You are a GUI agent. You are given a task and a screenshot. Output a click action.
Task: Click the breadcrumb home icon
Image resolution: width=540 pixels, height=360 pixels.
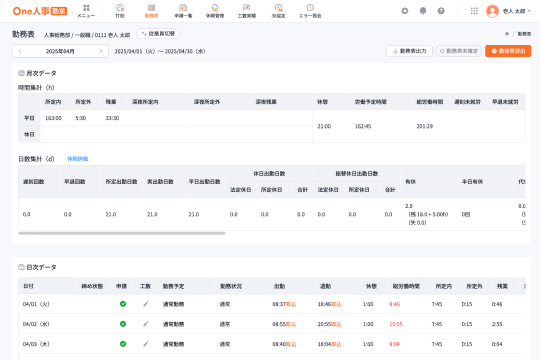click(x=507, y=34)
